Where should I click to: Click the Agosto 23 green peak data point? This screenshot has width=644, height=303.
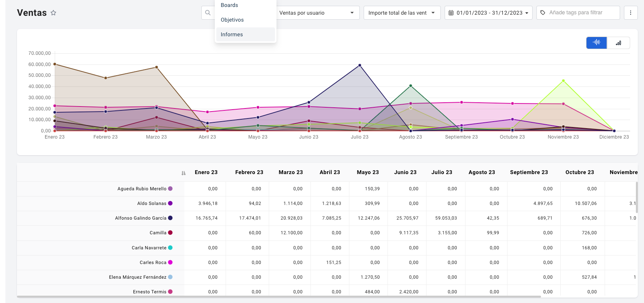(x=411, y=86)
